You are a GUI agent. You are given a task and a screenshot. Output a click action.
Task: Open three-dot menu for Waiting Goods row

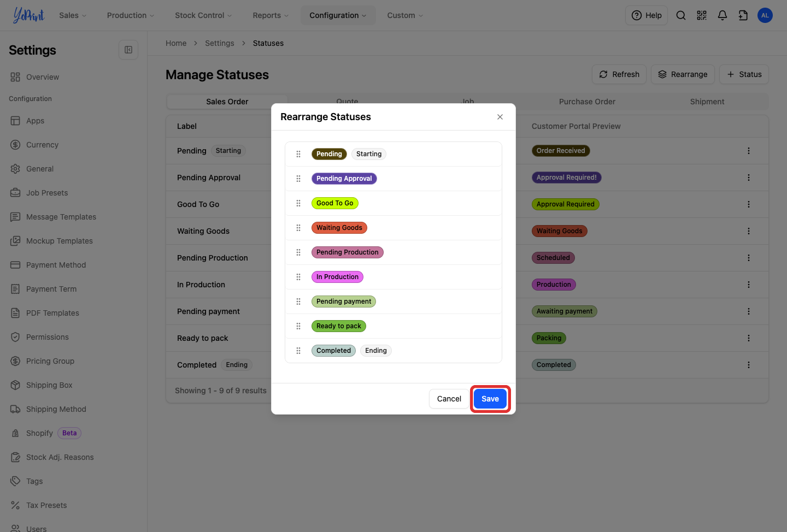pos(749,231)
